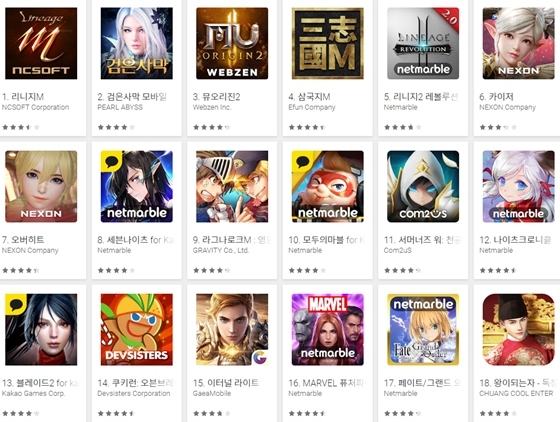Screen dimensions: 560x422
Task: Click the Fate/Grand Order app icon
Action: (x=423, y=330)
